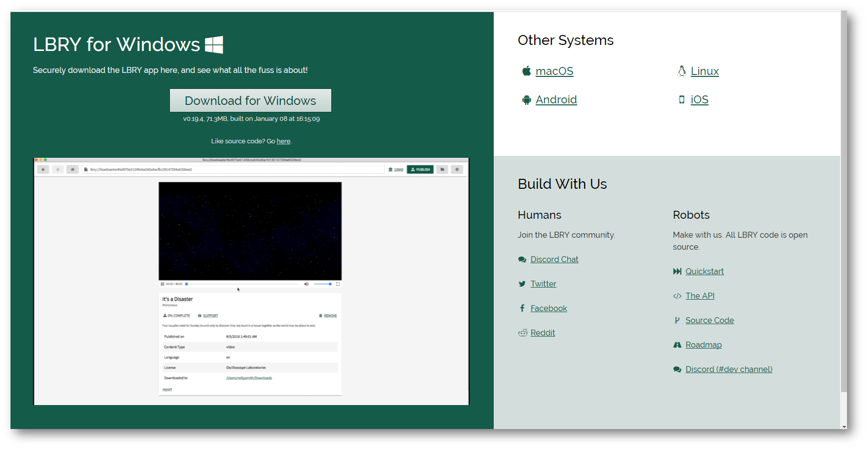Click the Download for Windows button
The image size is (868, 450).
tap(250, 100)
